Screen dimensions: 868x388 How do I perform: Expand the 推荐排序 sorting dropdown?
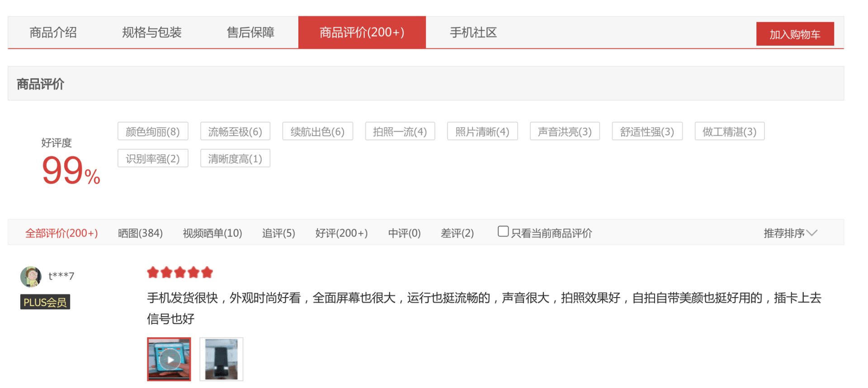coord(790,233)
